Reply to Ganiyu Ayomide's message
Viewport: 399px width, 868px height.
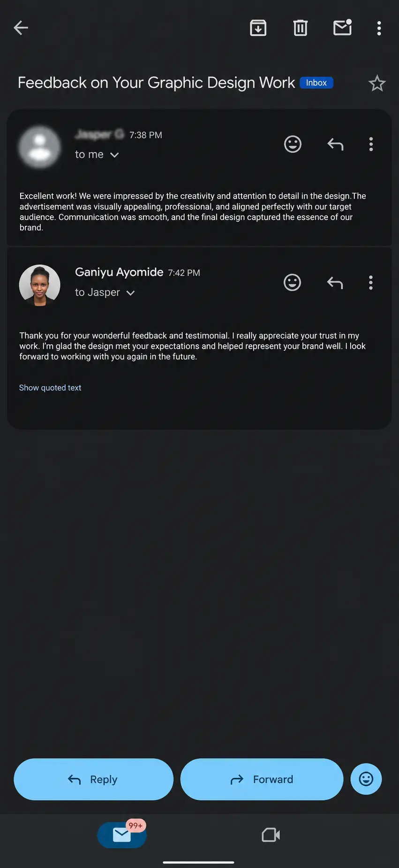(335, 283)
